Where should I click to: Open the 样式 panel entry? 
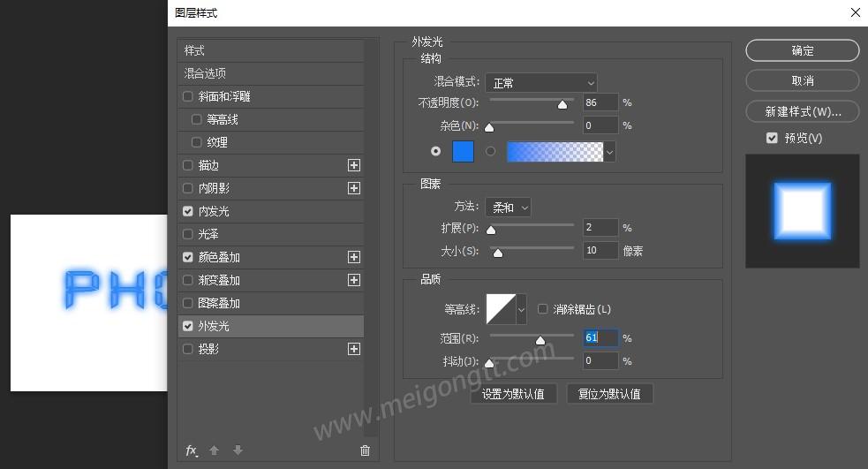coord(270,50)
